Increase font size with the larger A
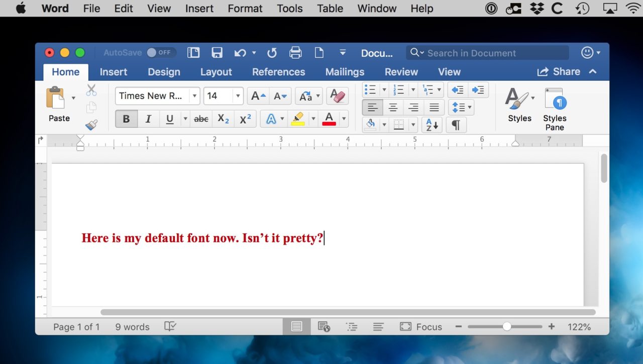 (x=258, y=96)
